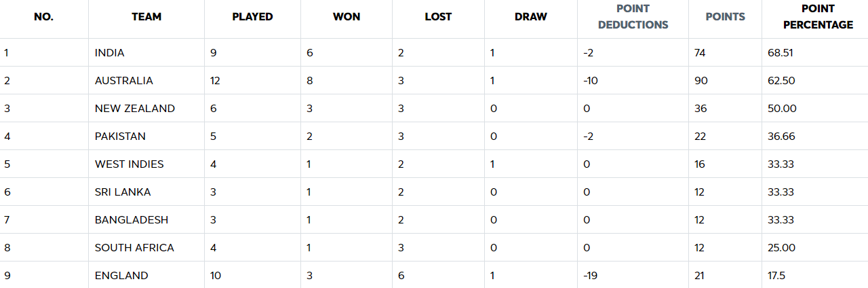This screenshot has height=288, width=868.
Task: Click the TEAM column header
Action: [x=146, y=17]
